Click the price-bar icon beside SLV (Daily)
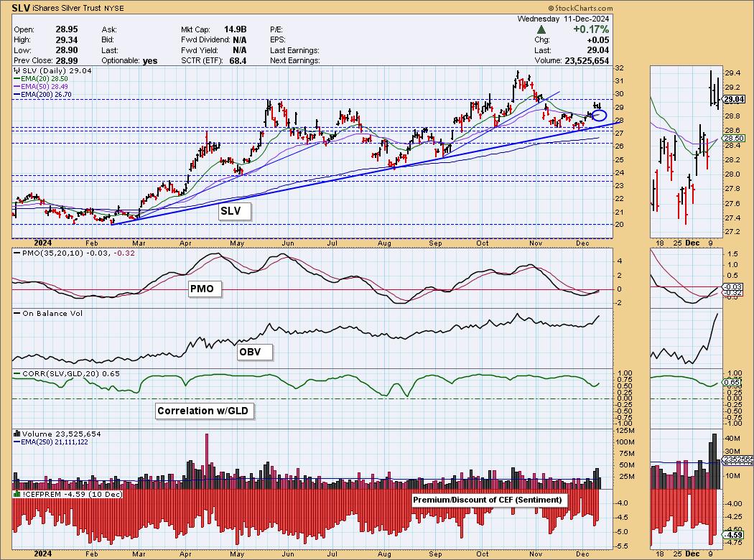The image size is (754, 560). coord(17,71)
